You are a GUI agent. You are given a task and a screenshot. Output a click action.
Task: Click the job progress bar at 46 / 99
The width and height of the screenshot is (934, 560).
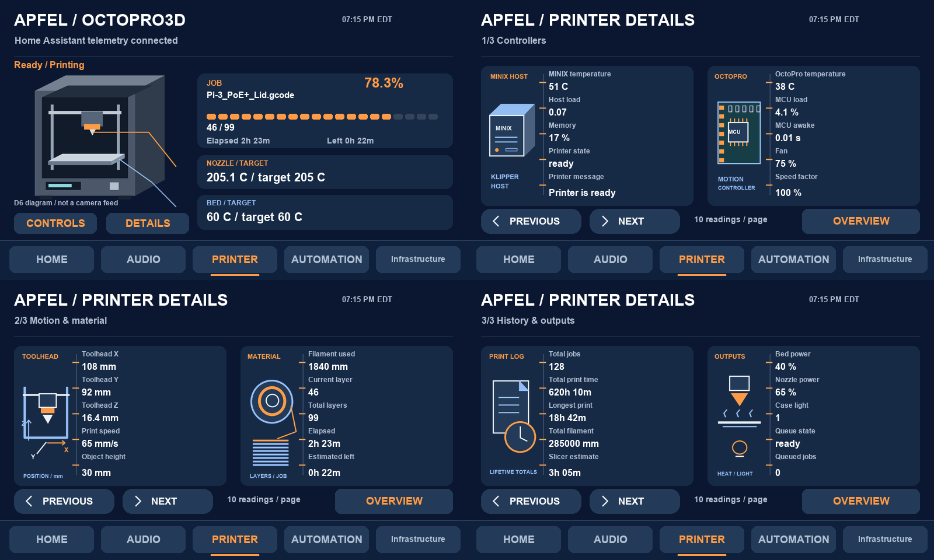tap(322, 117)
